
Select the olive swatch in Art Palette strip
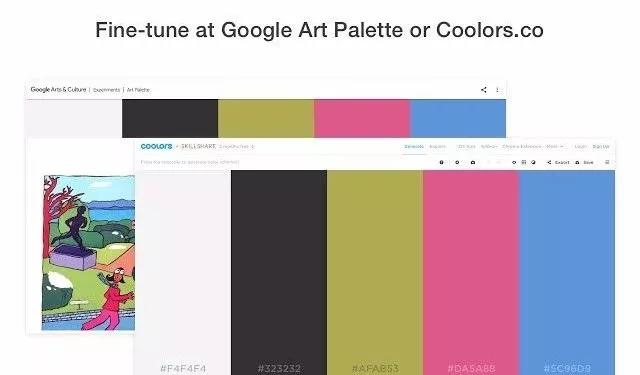coord(266,118)
